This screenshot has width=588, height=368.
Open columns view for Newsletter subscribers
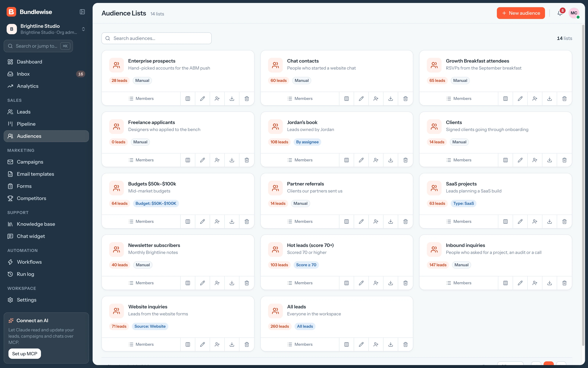(x=188, y=283)
